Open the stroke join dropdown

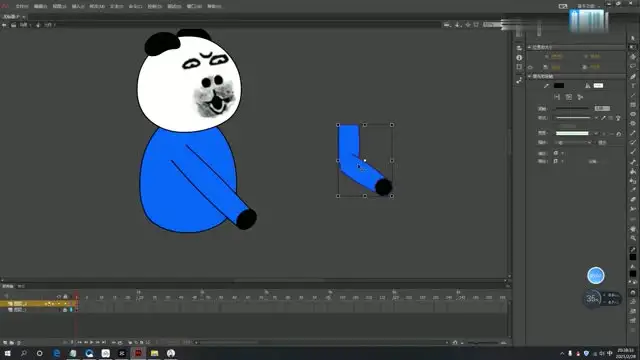tap(559, 161)
